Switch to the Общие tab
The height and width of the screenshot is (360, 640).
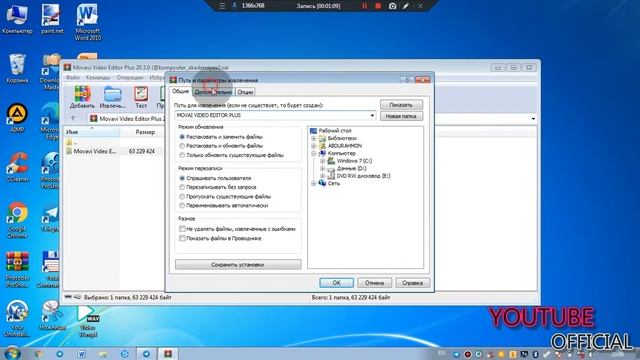[180, 91]
